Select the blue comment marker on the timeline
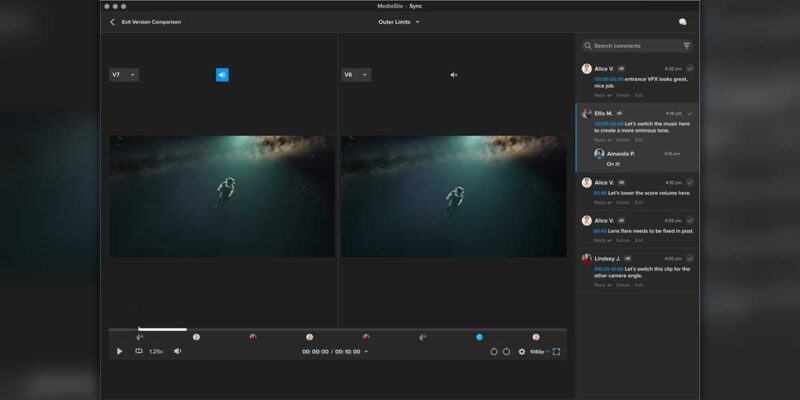 point(479,337)
